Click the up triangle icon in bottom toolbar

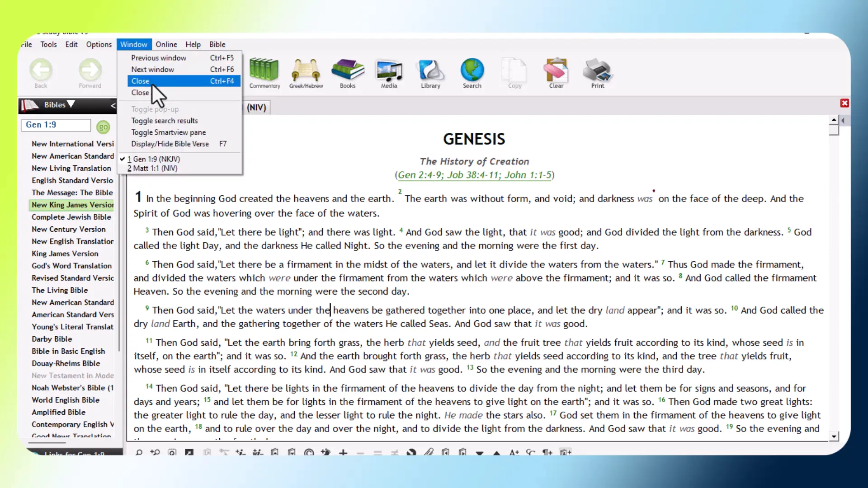coord(496,452)
